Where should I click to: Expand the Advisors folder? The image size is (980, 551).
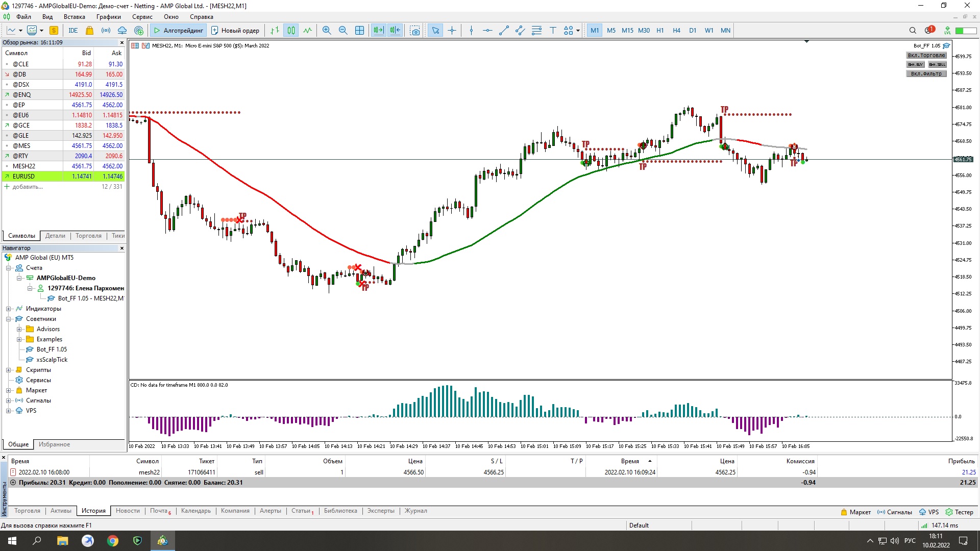(x=19, y=329)
